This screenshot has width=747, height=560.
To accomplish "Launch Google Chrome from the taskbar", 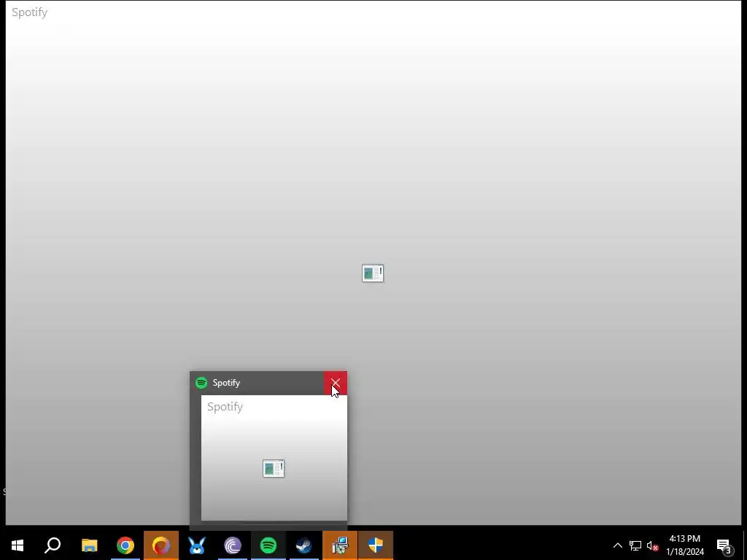I will (x=125, y=545).
